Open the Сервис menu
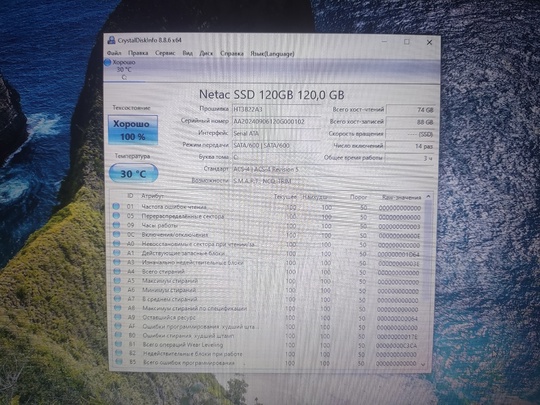 165,53
